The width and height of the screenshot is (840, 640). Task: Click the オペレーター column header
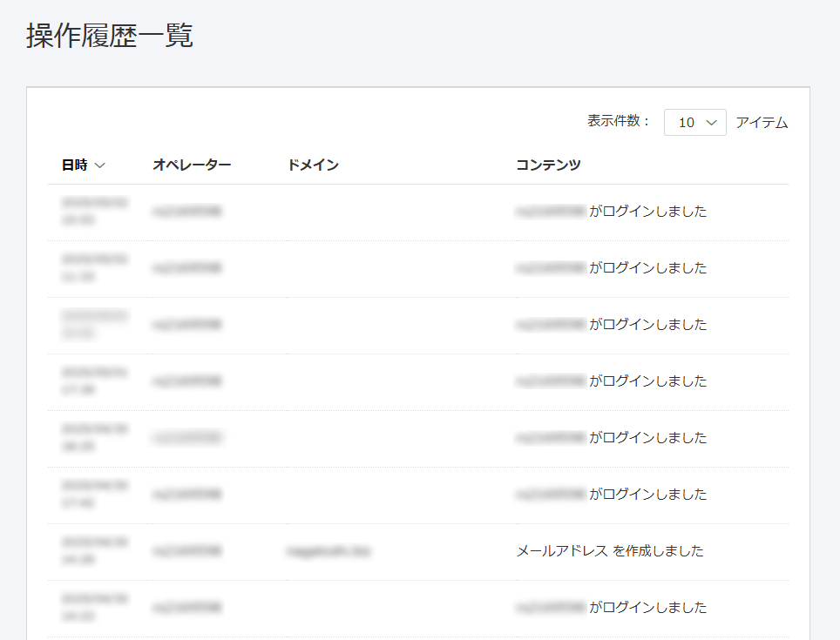(x=192, y=165)
